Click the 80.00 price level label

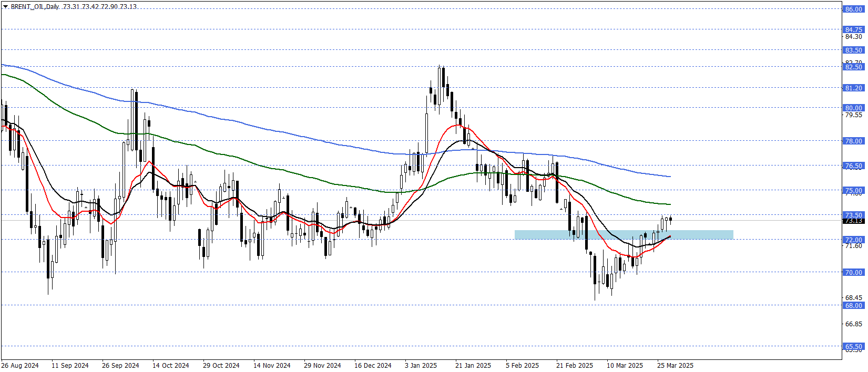click(854, 108)
